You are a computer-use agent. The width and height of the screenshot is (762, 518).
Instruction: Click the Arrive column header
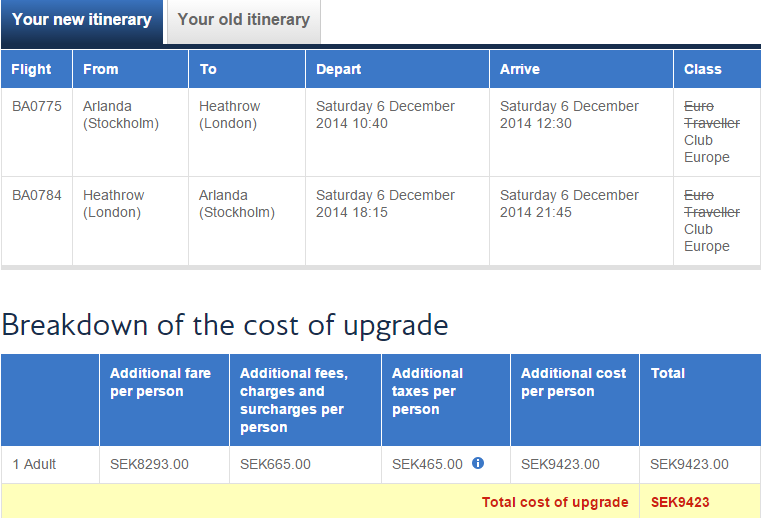point(520,69)
